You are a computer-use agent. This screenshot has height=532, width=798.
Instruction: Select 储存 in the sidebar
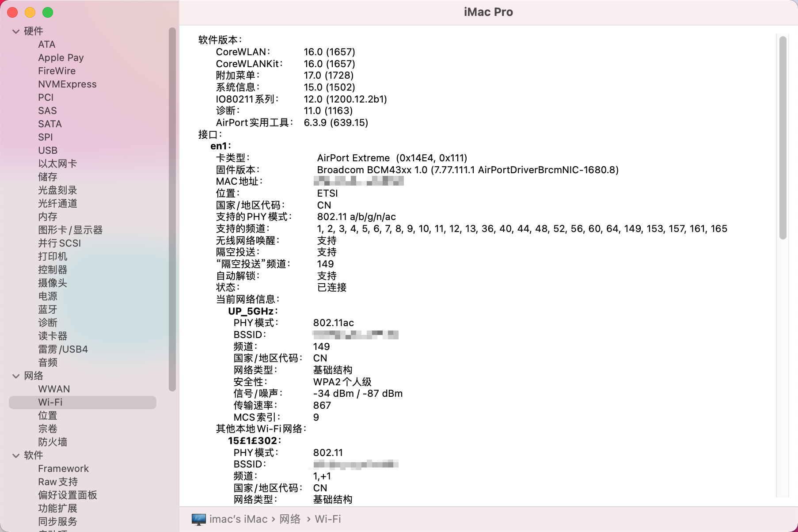pos(48,177)
